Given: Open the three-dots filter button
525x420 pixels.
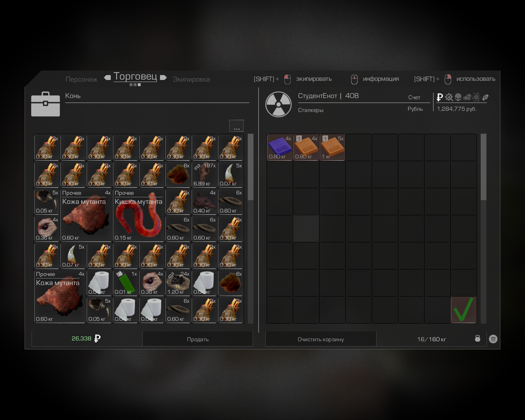Looking at the screenshot, I should tap(236, 126).
